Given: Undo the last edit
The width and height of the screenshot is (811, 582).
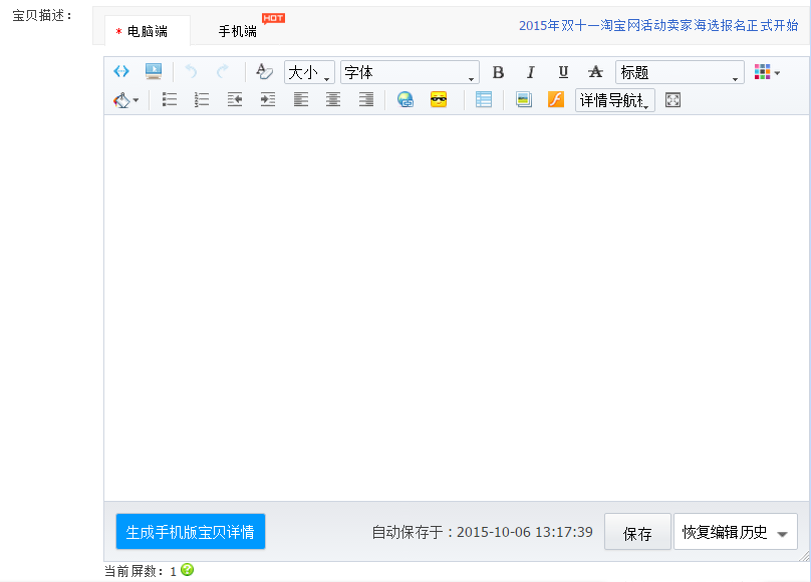Looking at the screenshot, I should pos(190,70).
